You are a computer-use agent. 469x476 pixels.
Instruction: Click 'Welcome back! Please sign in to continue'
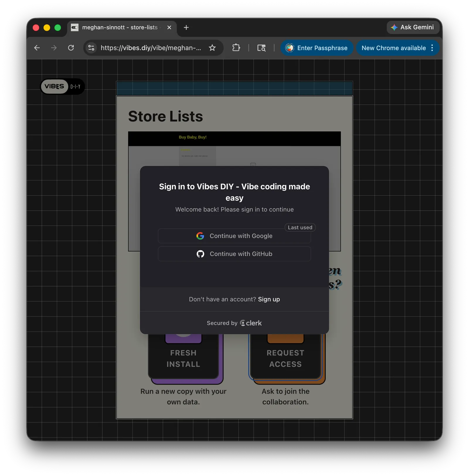[235, 210]
